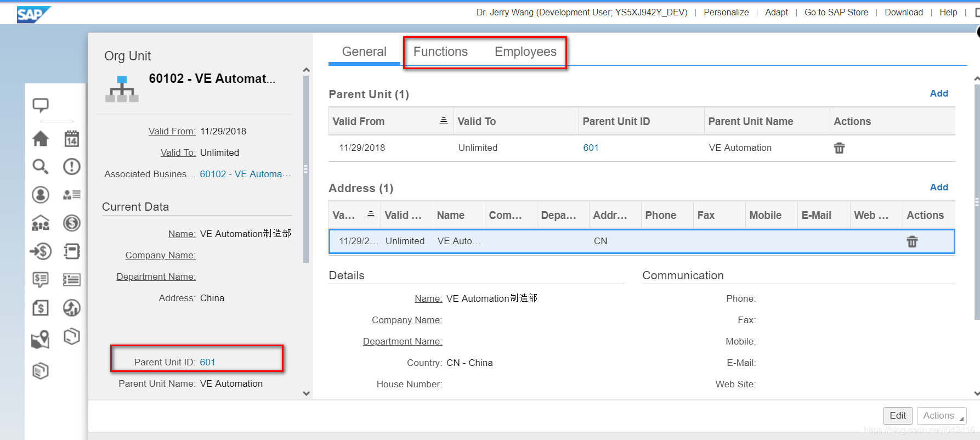Image resolution: width=980 pixels, height=440 pixels.
Task: Click the Department Name label under Current Data
Action: point(156,277)
